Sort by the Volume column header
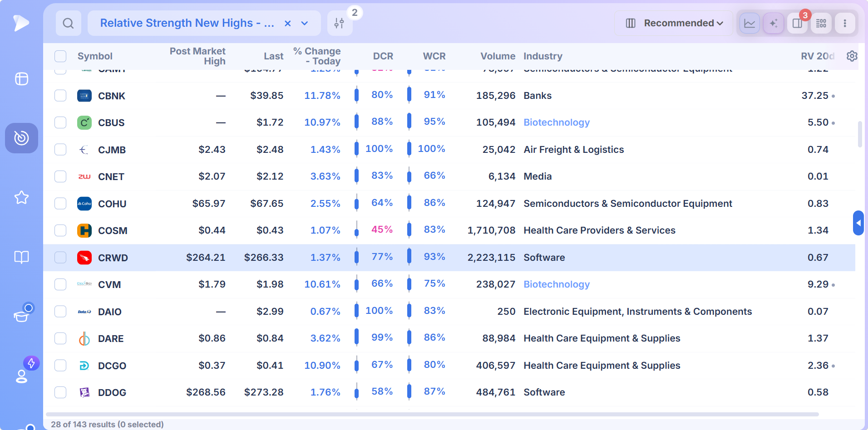This screenshot has height=430, width=868. pos(498,56)
